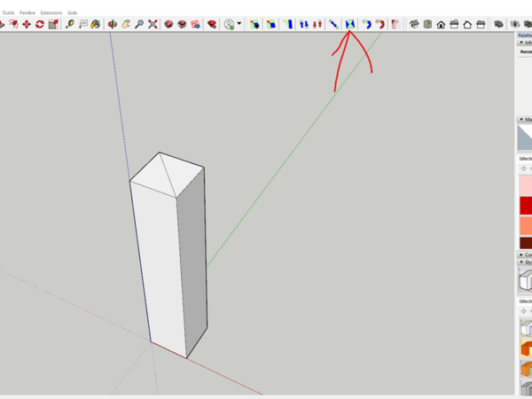Select the Pan hand tool
Screen dimensions: 532x399
(126, 25)
